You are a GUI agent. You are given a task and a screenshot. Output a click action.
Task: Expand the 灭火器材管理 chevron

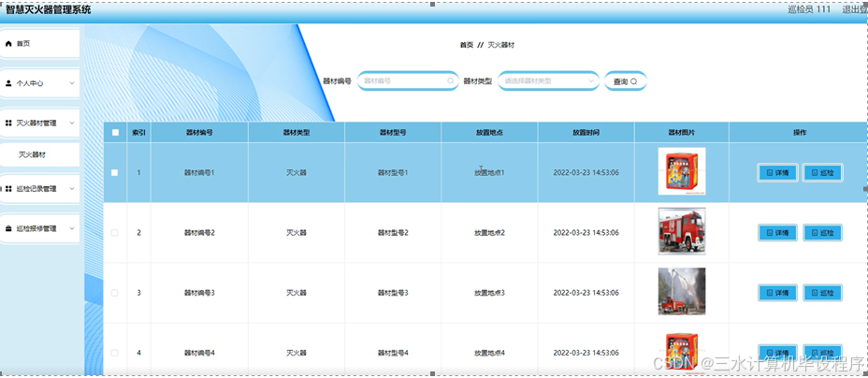pos(72,124)
